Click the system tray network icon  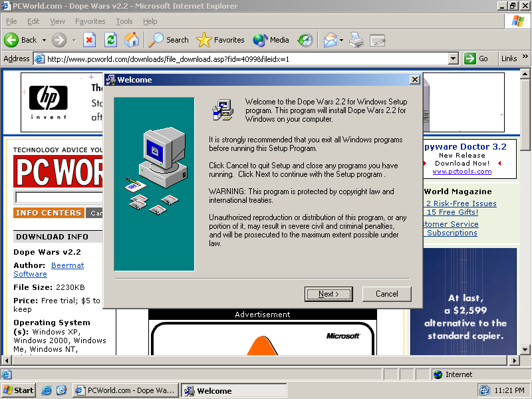coord(484,390)
